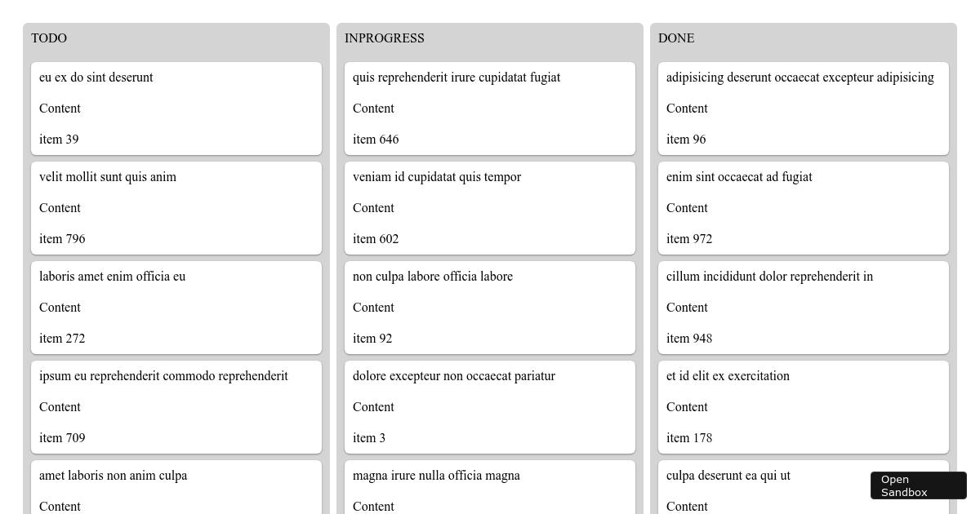Select the DONE column header
This screenshot has height=514, width=980.
676,38
